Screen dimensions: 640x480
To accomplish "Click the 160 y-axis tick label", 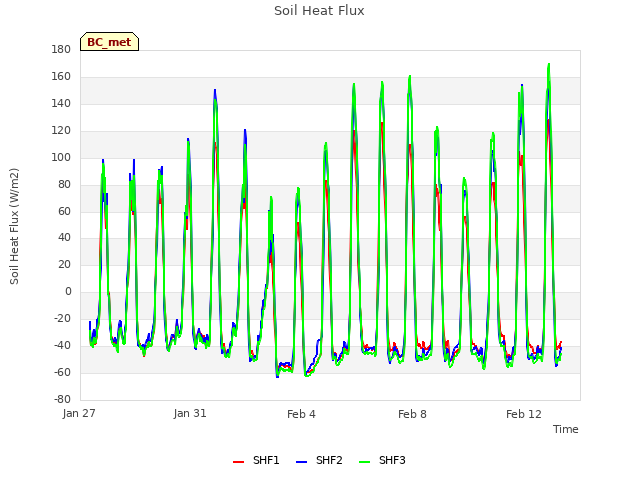I will click(61, 76).
